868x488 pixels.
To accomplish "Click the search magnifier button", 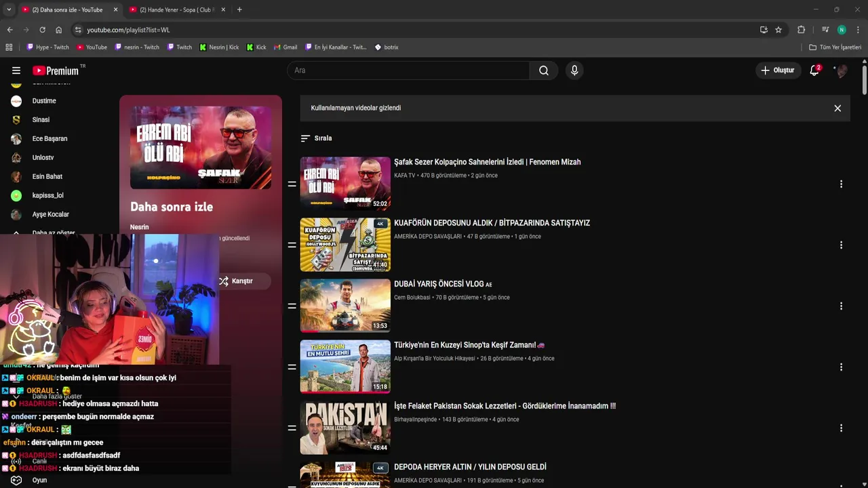I will pyautogui.click(x=544, y=70).
